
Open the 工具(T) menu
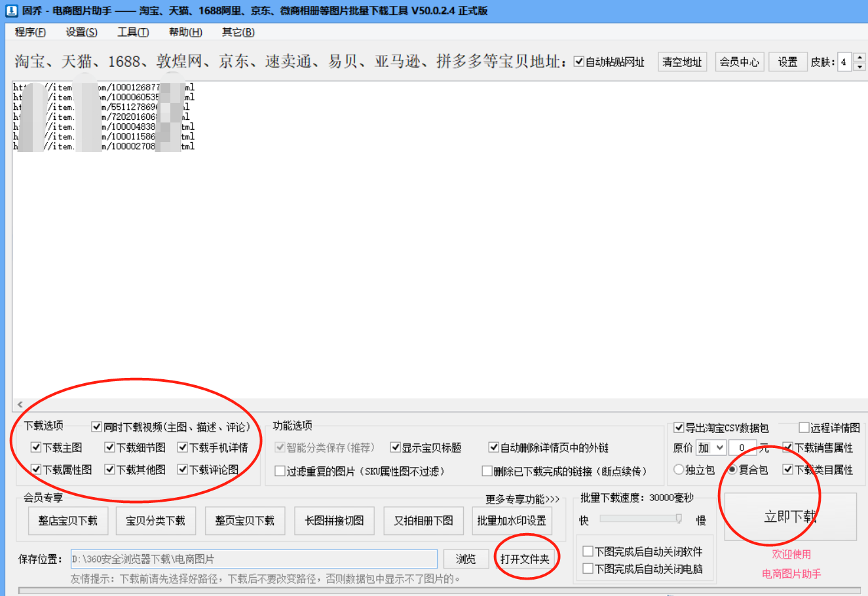133,32
